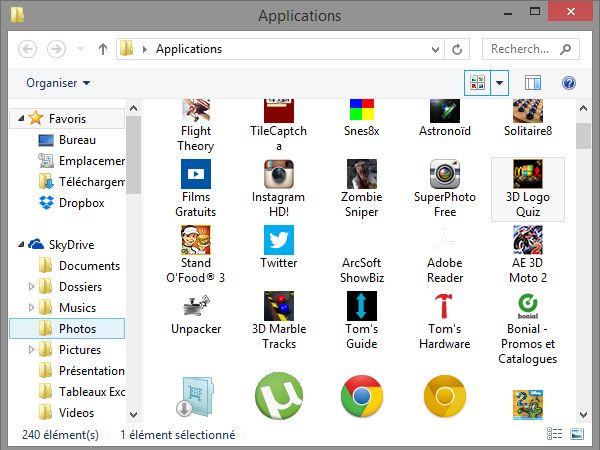
Task: Switch to details view in status bar
Action: [x=554, y=434]
